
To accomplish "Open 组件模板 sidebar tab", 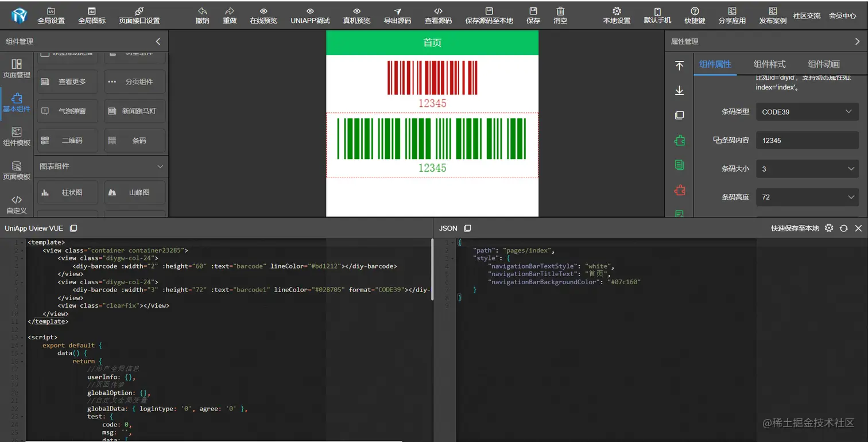I will pos(17,136).
